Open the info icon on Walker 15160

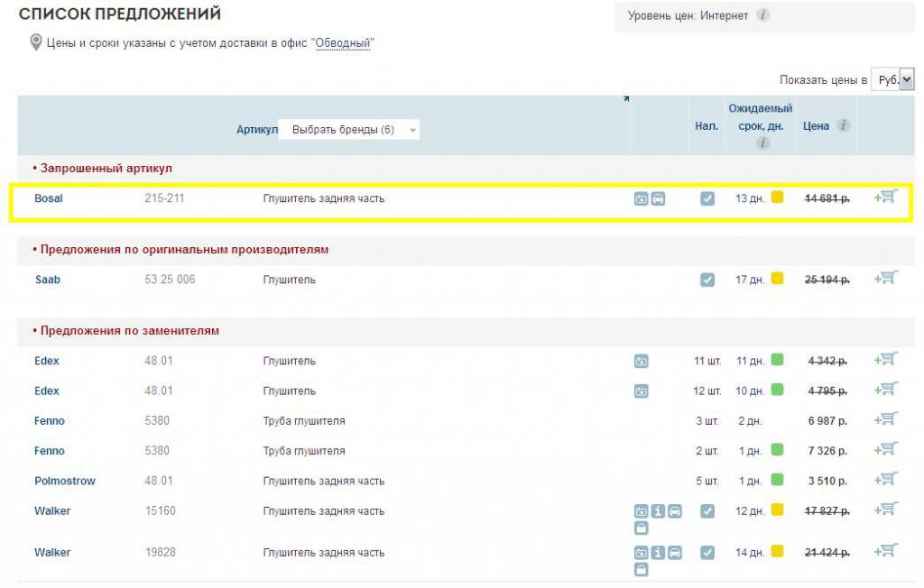point(658,511)
